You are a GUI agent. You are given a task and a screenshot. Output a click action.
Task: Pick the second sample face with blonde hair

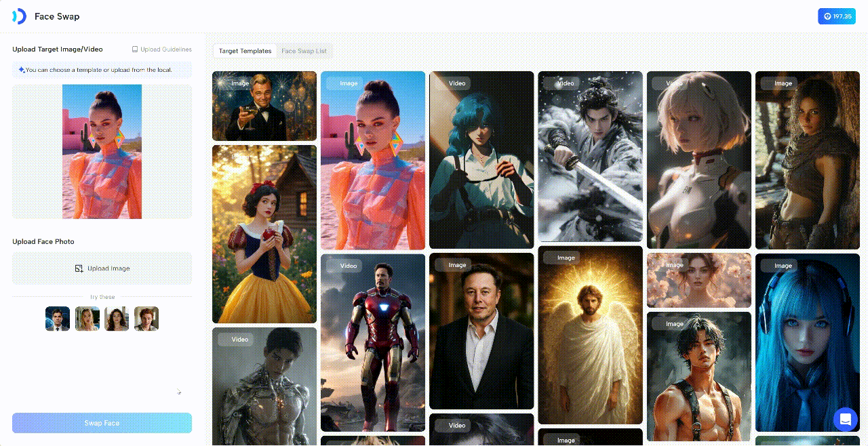[x=87, y=319]
